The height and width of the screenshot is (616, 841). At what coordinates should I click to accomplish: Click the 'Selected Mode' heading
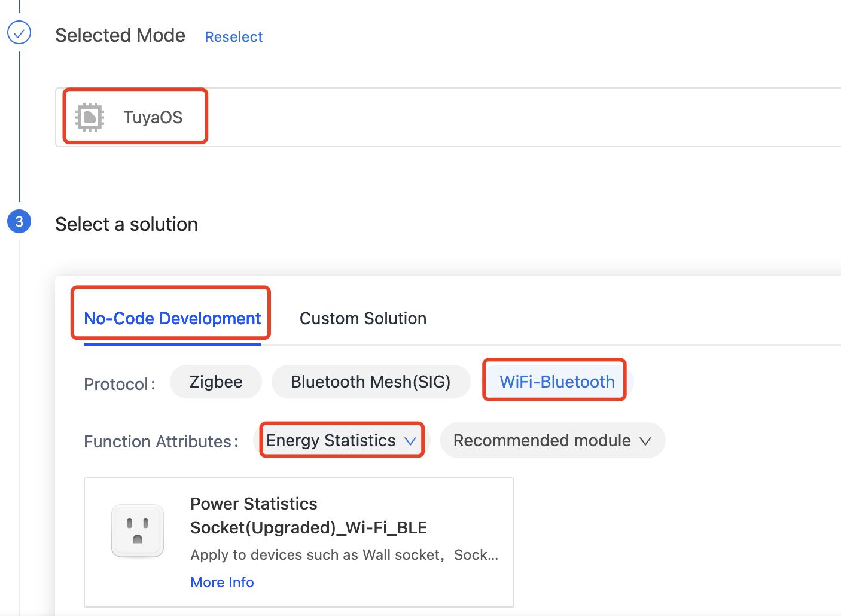[120, 35]
